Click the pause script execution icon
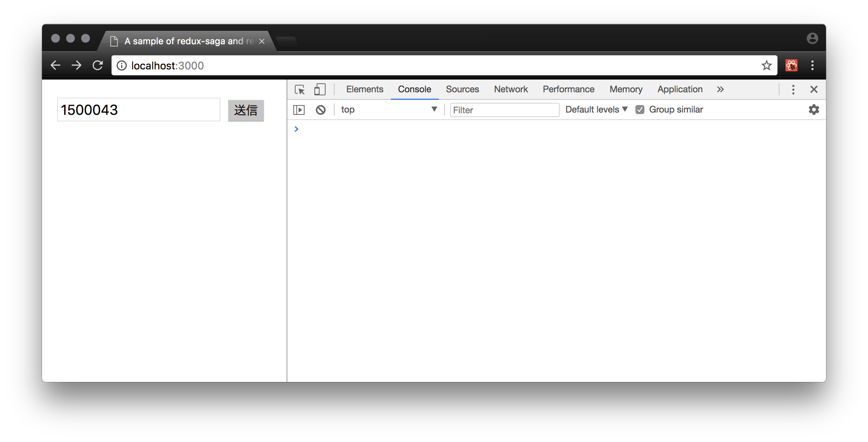The image size is (868, 442). coord(299,109)
